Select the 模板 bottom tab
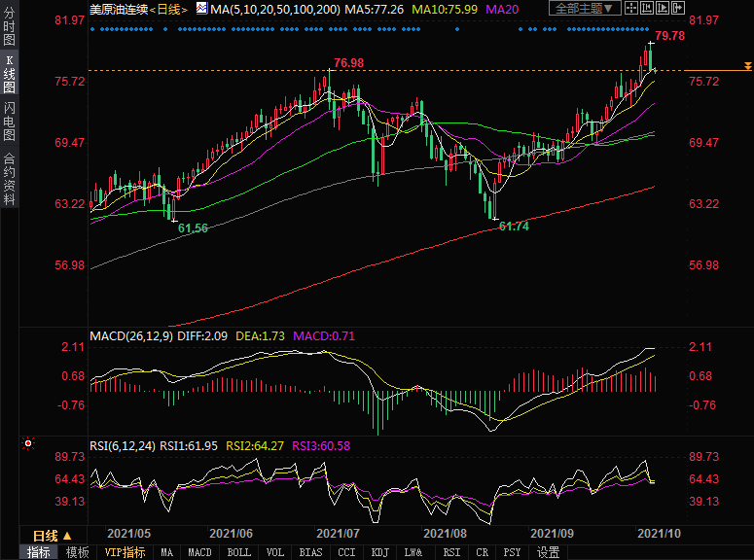754x560 pixels. point(78,552)
